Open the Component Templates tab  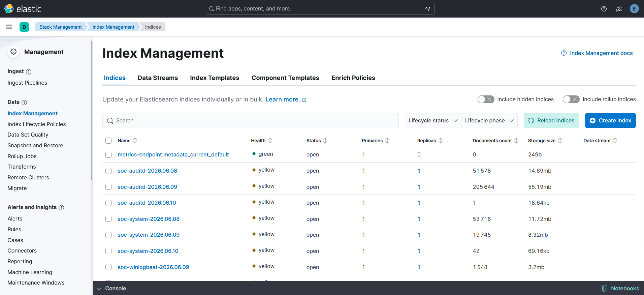[285, 78]
